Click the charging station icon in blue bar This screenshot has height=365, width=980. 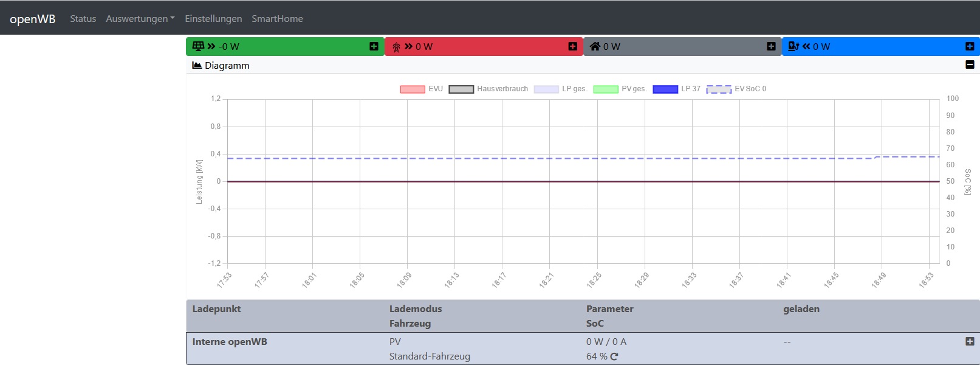793,46
